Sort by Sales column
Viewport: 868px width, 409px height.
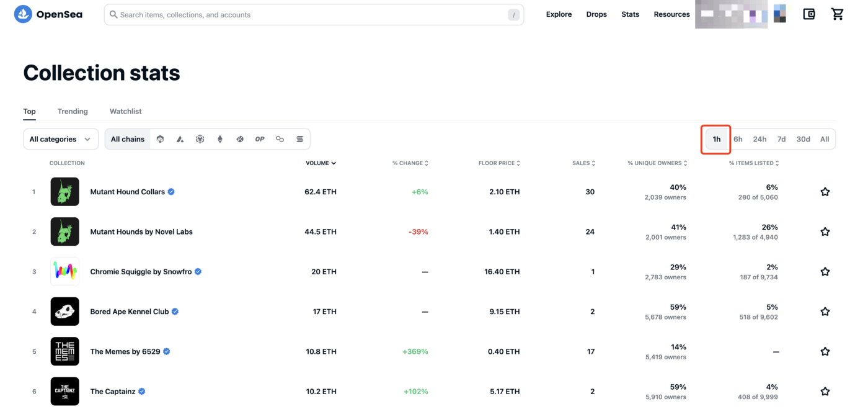pos(583,163)
